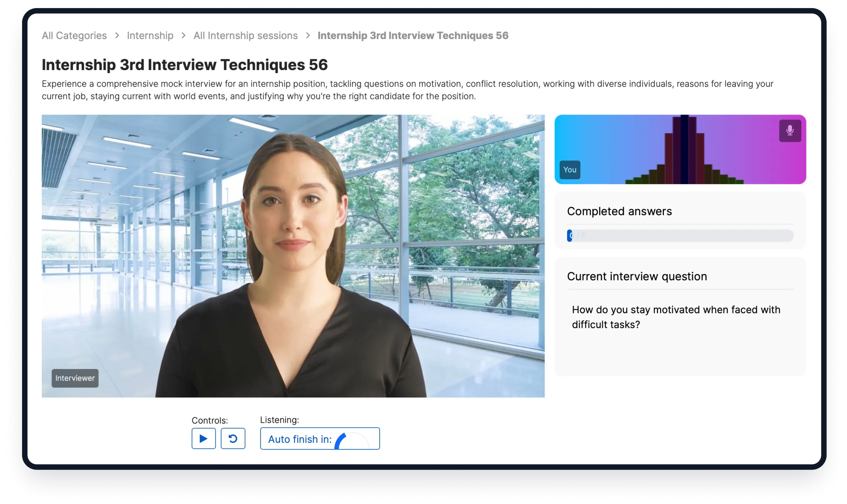Select the current interview question text
The image size is (847, 504).
tap(675, 317)
